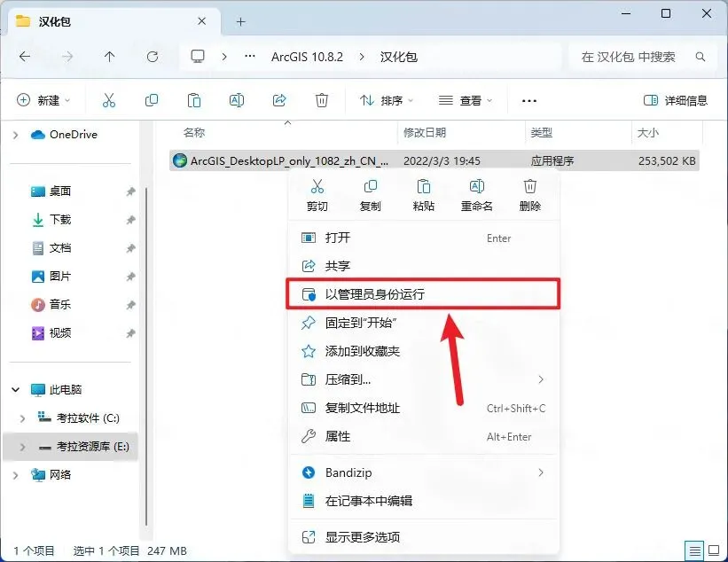Select 属性 in the context menu
This screenshot has height=562, width=728.
[424, 436]
